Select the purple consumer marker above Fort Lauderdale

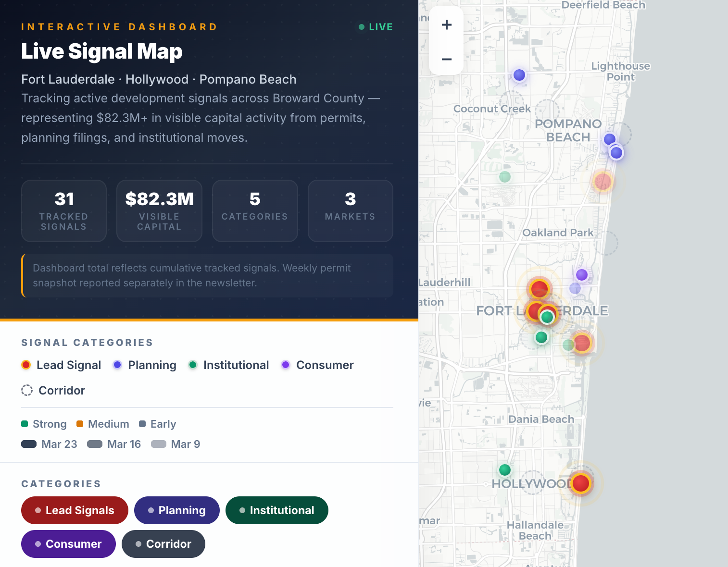582,274
